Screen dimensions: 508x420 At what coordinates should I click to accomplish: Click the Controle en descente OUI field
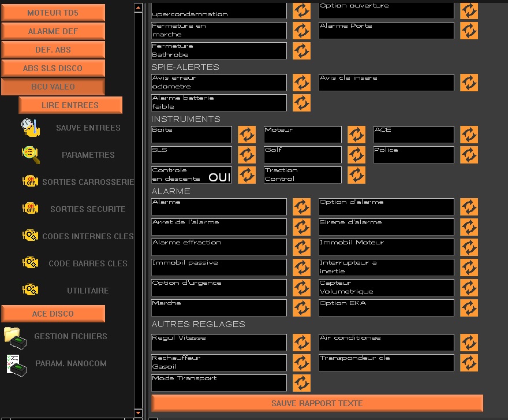click(x=191, y=175)
